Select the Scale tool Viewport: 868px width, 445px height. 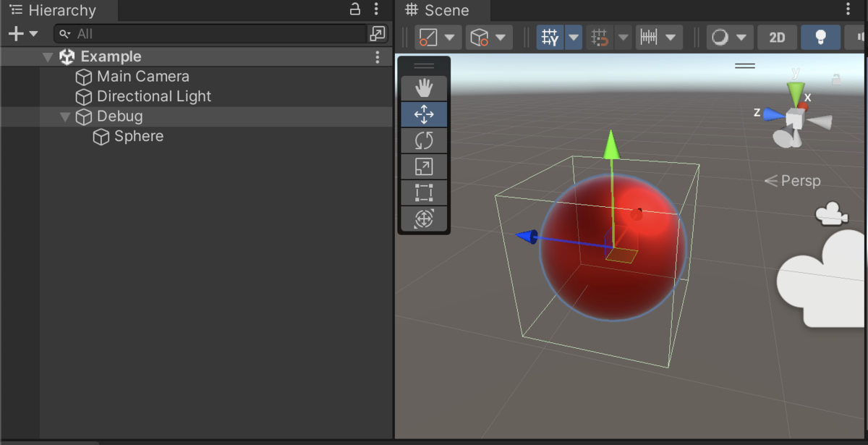tap(424, 166)
